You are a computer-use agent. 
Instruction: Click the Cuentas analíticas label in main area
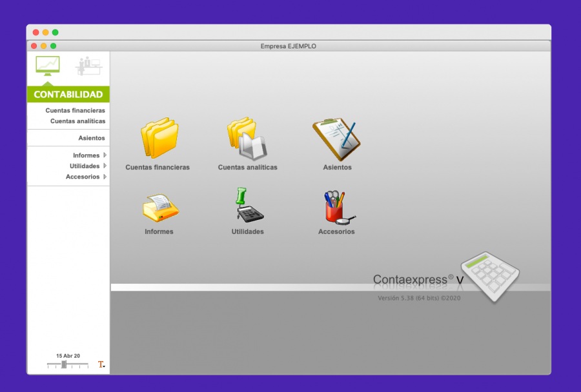click(247, 168)
